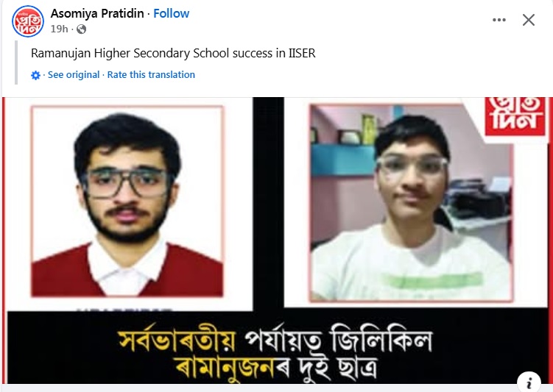This screenshot has width=553, height=392.
Task: Click the info i button on image
Action: (529, 383)
